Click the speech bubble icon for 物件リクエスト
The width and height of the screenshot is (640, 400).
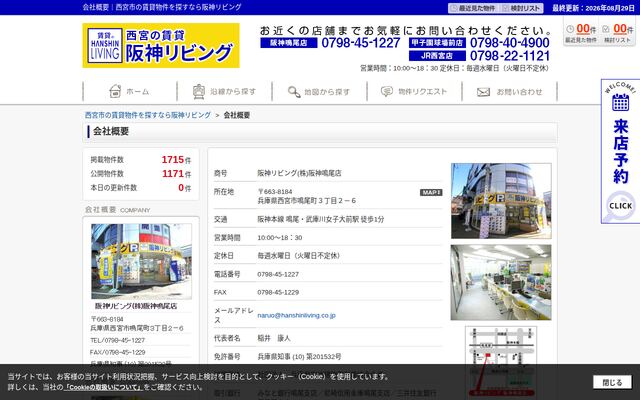click(387, 91)
